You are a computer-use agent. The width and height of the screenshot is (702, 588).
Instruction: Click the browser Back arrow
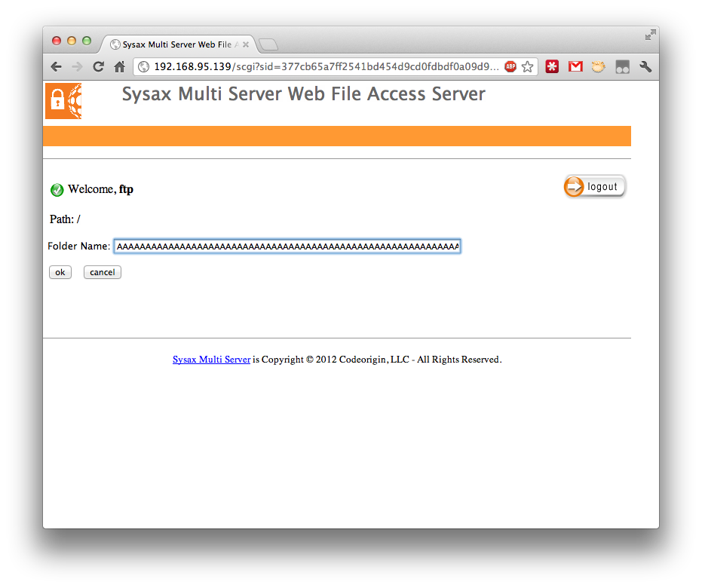point(57,67)
